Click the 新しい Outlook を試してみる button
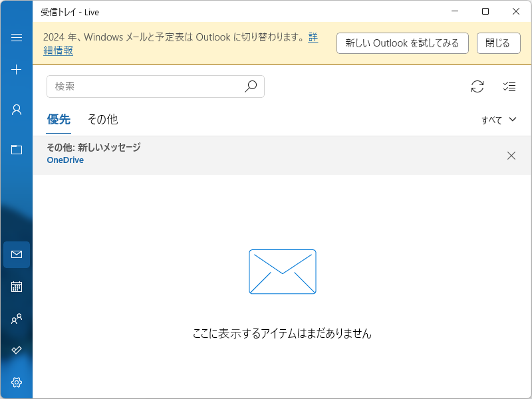 (x=402, y=43)
